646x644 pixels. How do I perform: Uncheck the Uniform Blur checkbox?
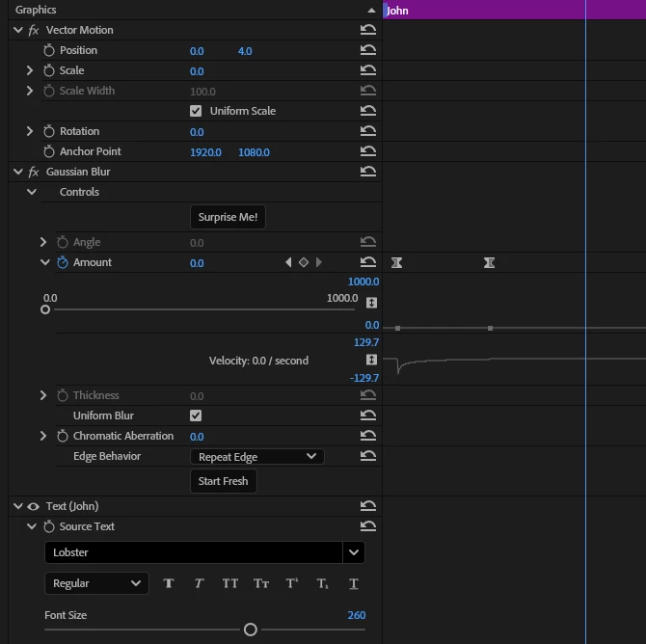[x=196, y=416]
